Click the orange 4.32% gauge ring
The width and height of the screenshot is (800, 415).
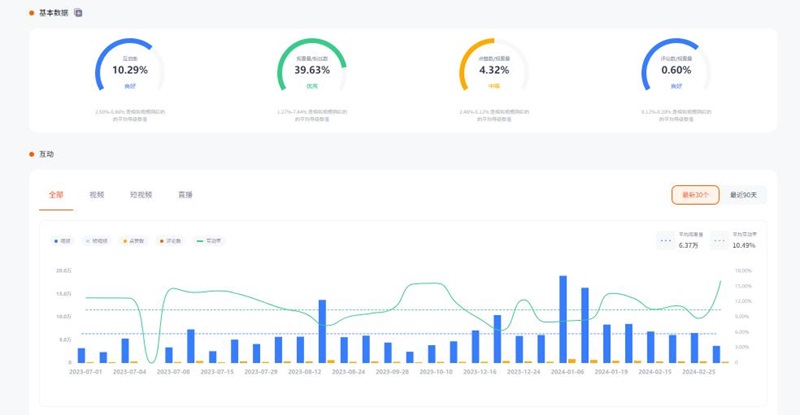pos(494,71)
